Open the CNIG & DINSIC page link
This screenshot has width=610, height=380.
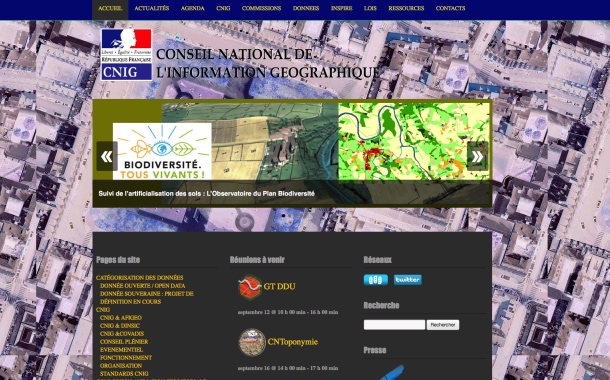pyautogui.click(x=120, y=326)
